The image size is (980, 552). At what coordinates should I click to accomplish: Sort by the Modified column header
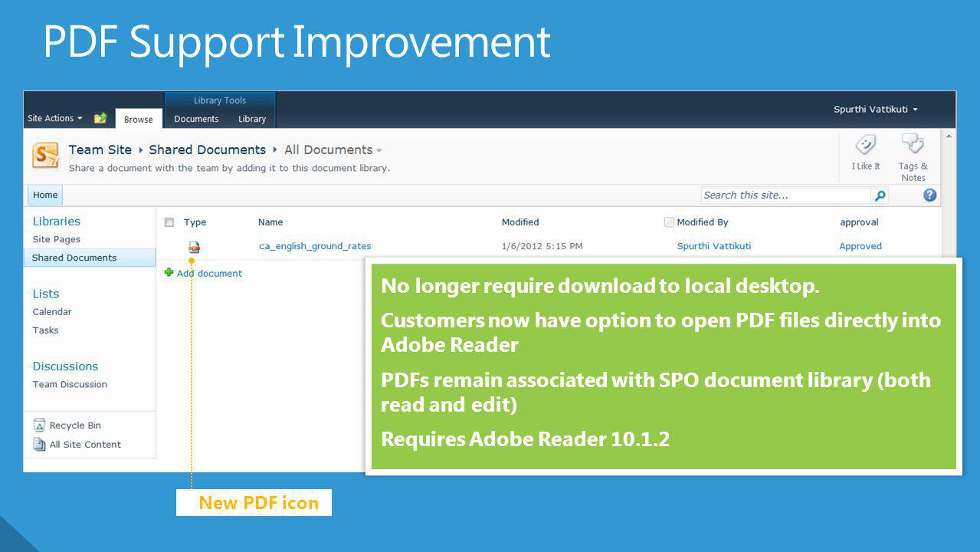click(x=520, y=222)
